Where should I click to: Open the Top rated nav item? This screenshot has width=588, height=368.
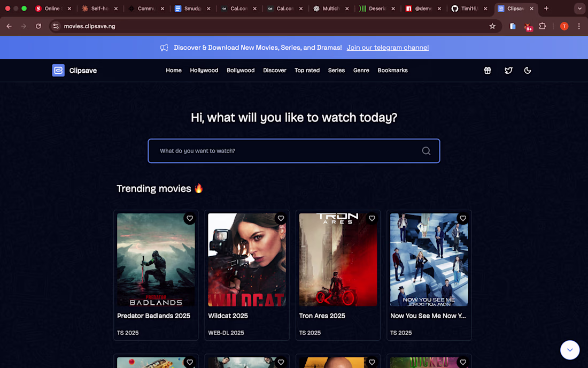coord(307,70)
